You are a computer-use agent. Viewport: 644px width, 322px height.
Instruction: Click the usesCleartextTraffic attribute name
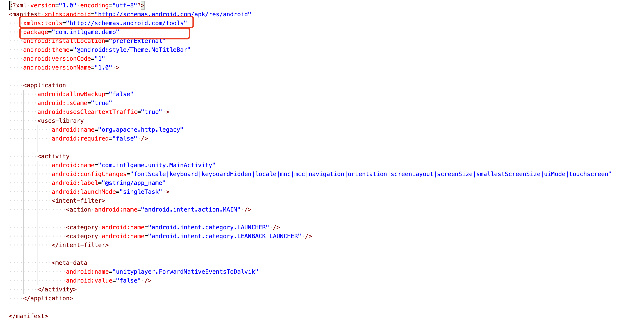101,112
